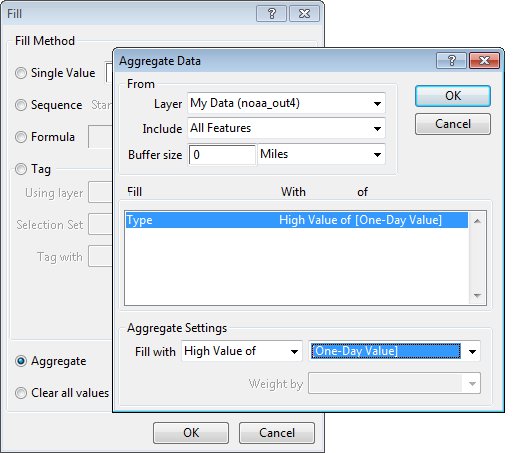The image size is (525, 453).
Task: Click the list scrollbar up arrow
Action: coord(477,221)
